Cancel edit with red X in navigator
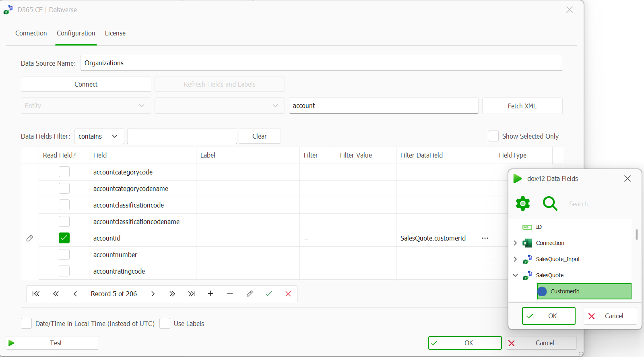The image size is (644, 357). 288,294
